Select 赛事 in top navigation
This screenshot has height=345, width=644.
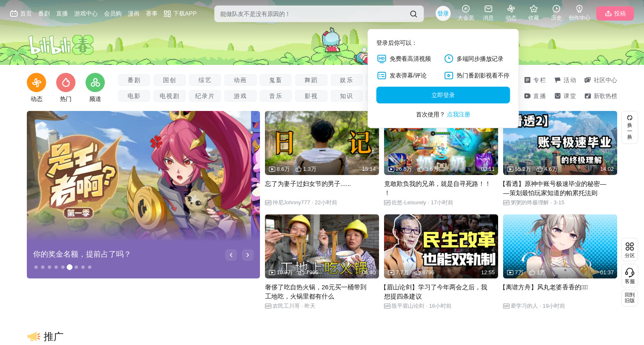point(152,13)
